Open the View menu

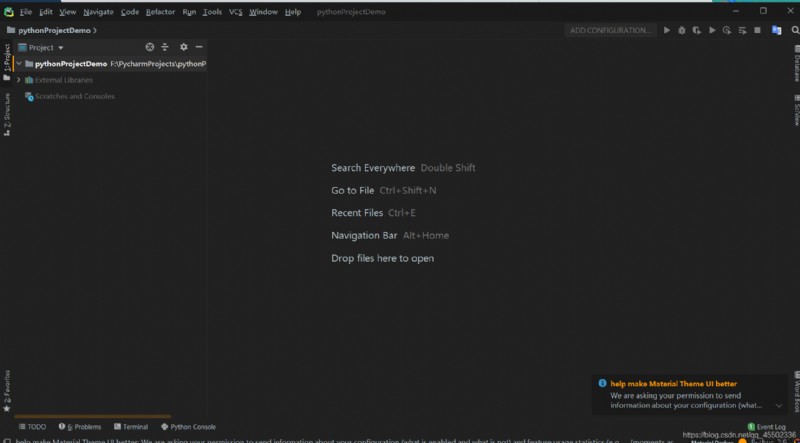68,12
